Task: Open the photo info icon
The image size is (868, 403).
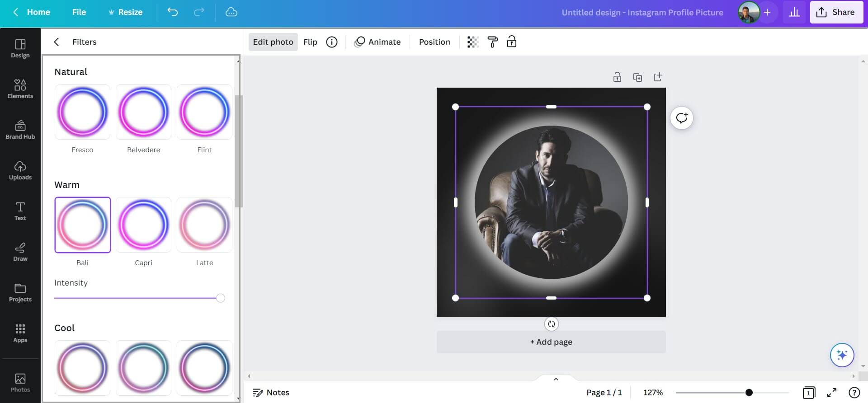Action: click(332, 42)
